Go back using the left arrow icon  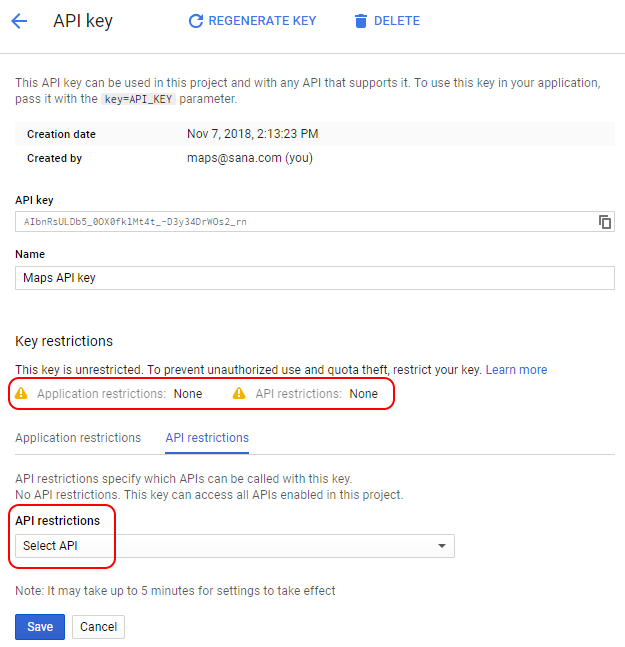pyautogui.click(x=19, y=21)
